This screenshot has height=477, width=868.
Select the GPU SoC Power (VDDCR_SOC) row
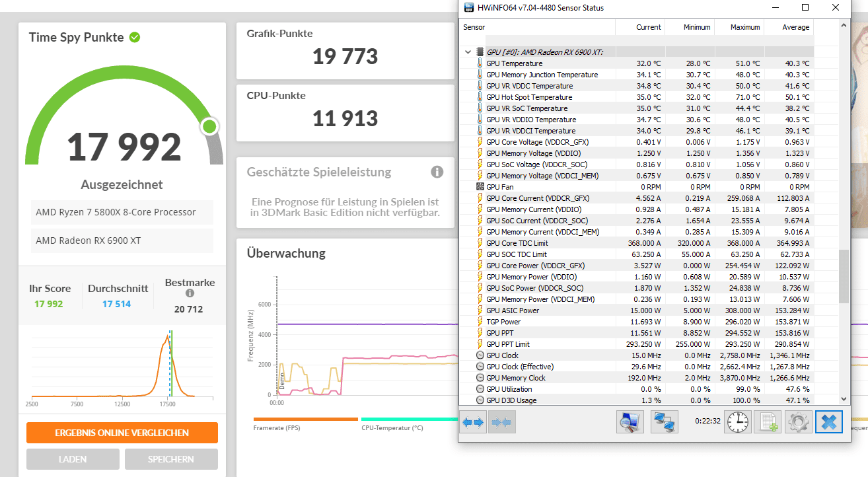coord(637,288)
